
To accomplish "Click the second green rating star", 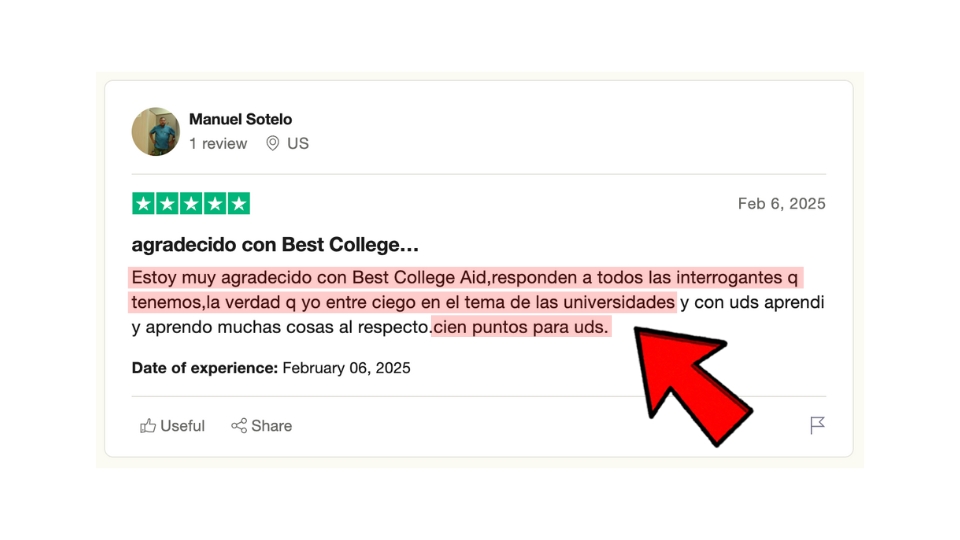I will pos(167,203).
